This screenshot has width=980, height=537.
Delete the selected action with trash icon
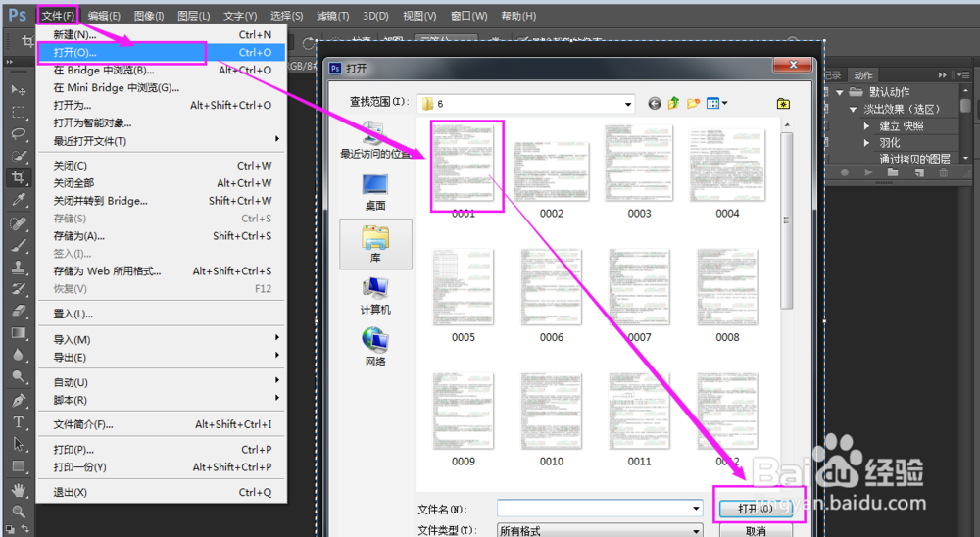pyautogui.click(x=943, y=172)
